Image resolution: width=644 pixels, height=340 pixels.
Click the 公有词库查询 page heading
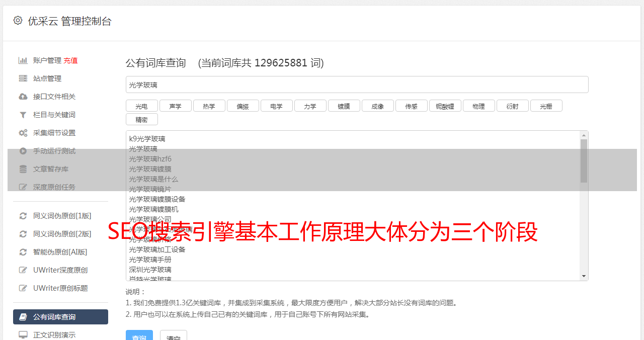[x=156, y=63]
